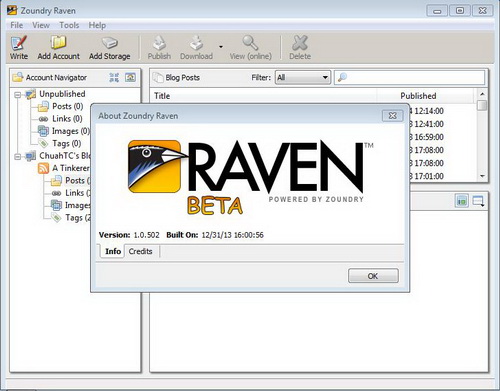This screenshot has width=500, height=391.
Task: Click the search magnifier icon in filter box
Action: (x=342, y=77)
